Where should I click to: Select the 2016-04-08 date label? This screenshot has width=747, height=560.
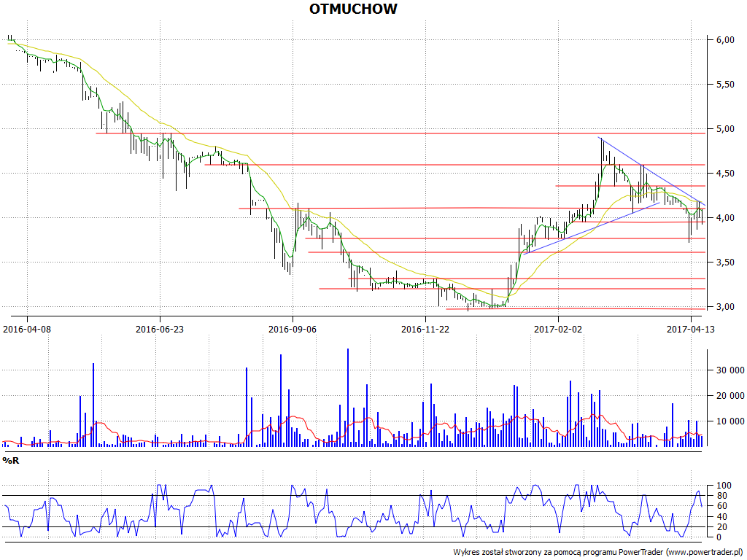[x=27, y=329]
